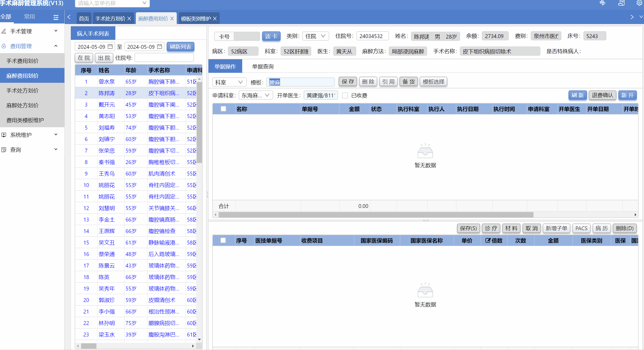Check the select-all box in the 名称 table header
The image size is (644, 350).
click(x=223, y=109)
